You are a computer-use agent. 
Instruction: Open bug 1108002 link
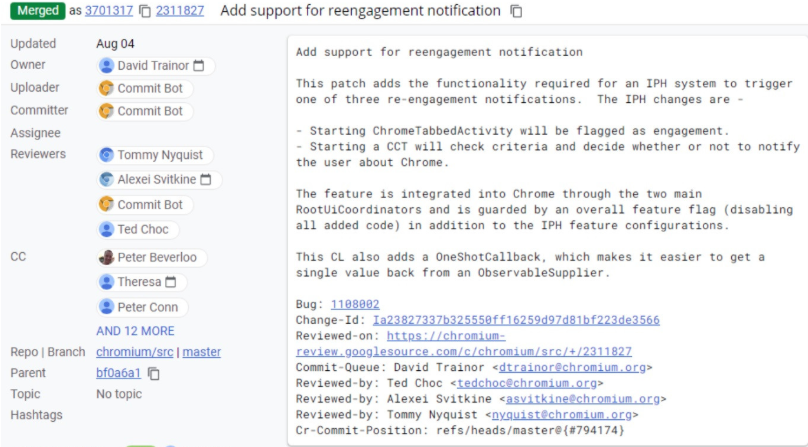coord(355,304)
